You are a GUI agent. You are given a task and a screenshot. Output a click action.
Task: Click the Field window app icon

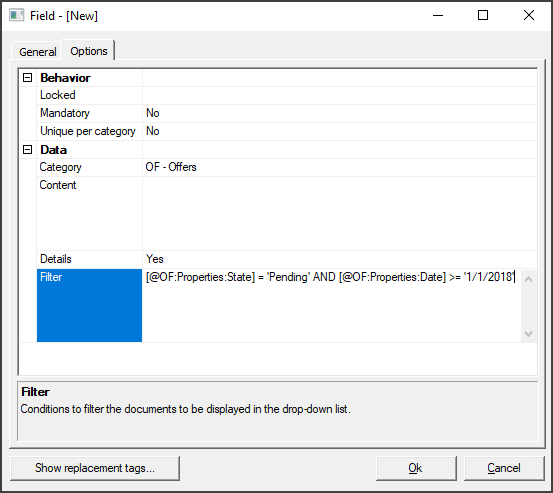(x=16, y=16)
